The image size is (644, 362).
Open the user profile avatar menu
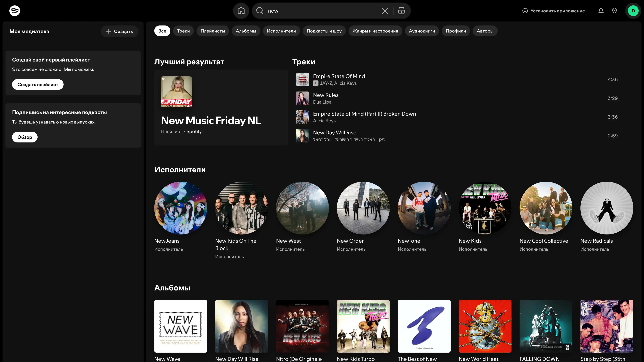coord(633,11)
